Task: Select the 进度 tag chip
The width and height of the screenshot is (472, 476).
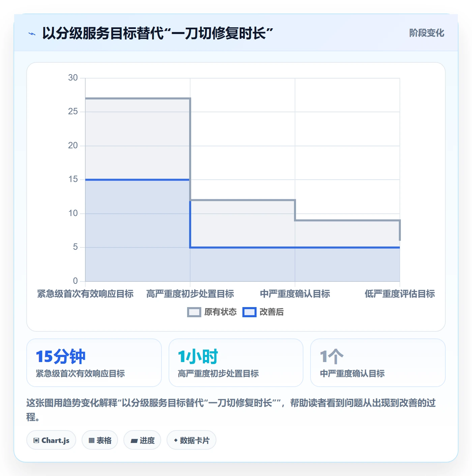Action: [142, 440]
